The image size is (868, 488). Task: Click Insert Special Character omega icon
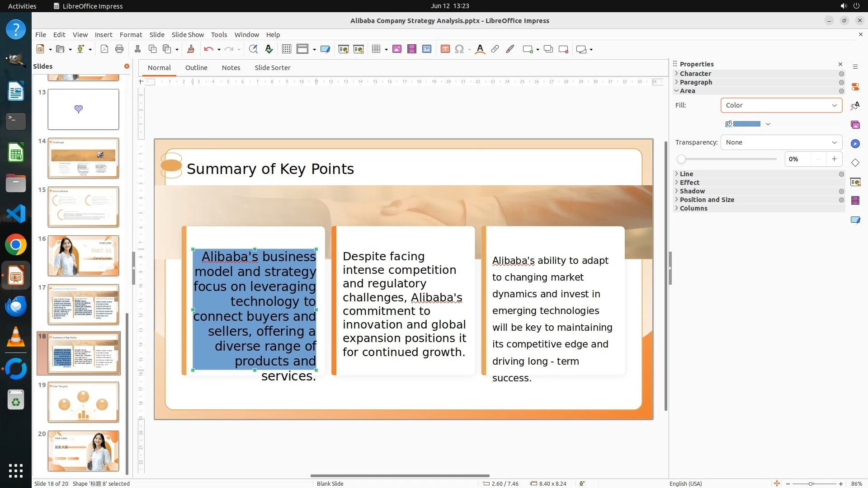coord(459,49)
